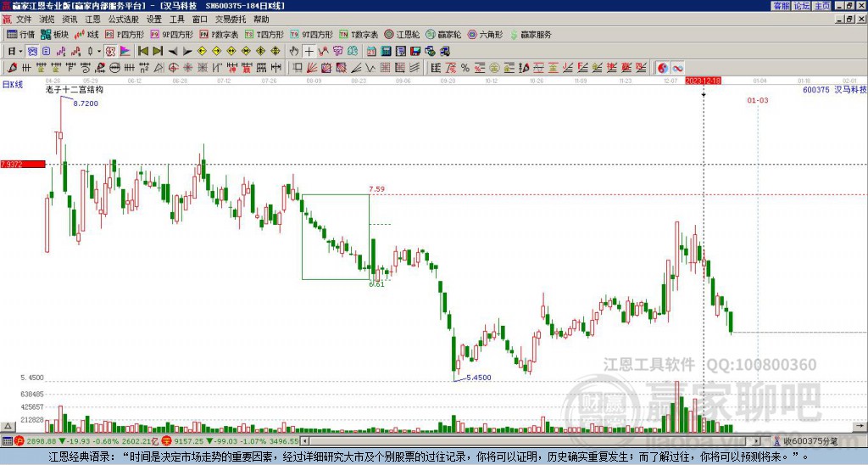Open the 板块 sector view
This screenshot has width=868, height=465.
pos(55,34)
